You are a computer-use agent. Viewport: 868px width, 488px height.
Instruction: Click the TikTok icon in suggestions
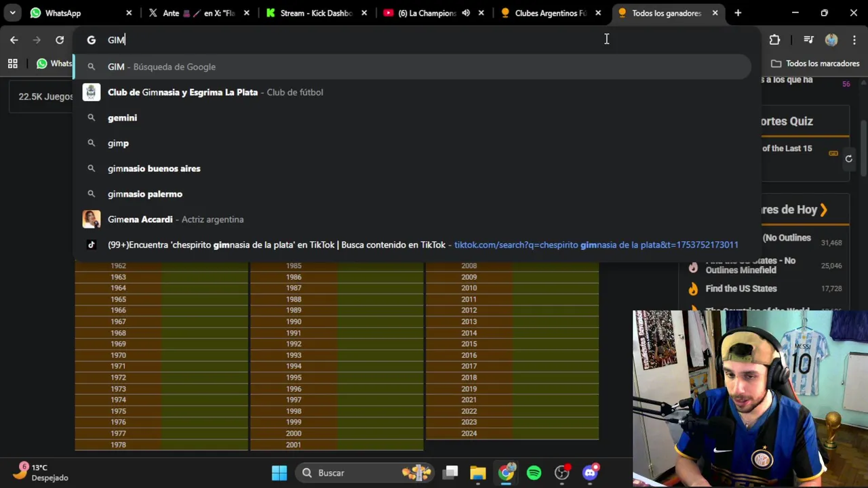click(91, 245)
